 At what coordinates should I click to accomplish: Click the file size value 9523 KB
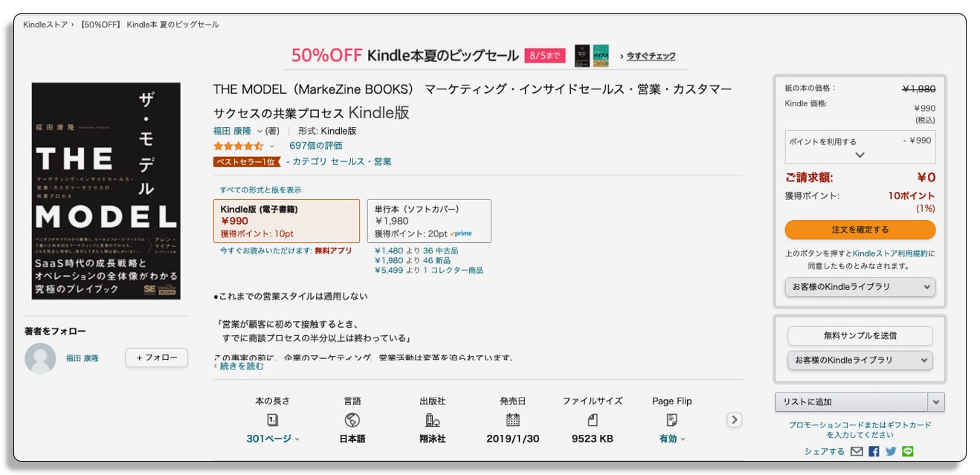(x=593, y=439)
